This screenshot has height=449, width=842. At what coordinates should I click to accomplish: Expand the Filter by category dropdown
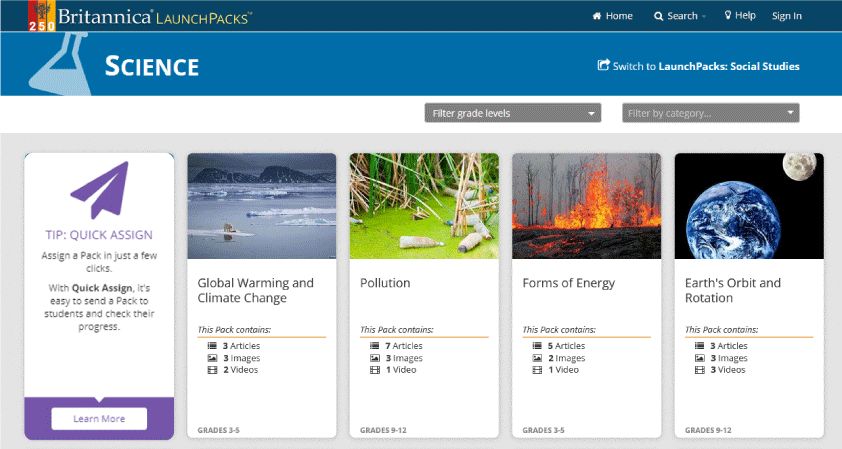point(710,113)
